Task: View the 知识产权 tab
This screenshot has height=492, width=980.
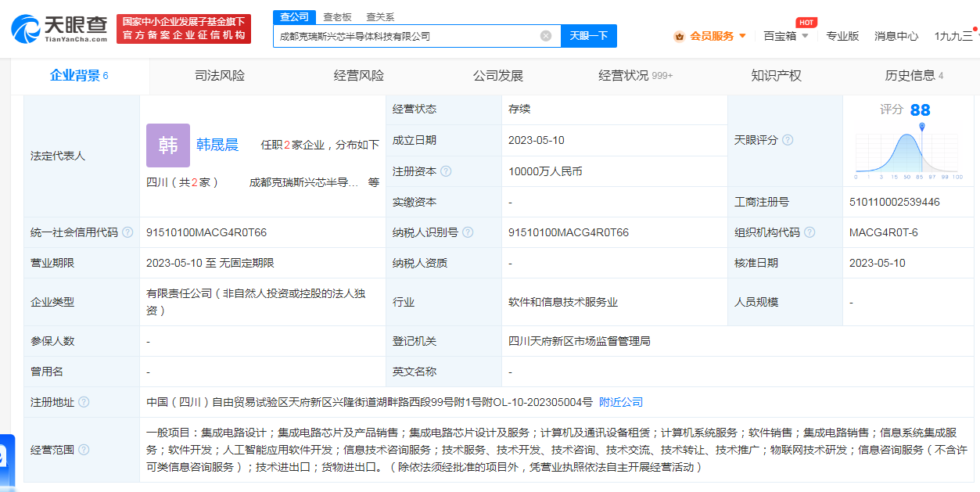Action: click(777, 76)
